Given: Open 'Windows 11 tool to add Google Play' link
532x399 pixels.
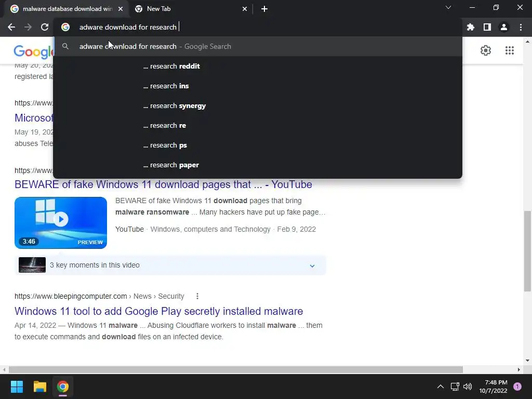Looking at the screenshot, I should [x=159, y=311].
